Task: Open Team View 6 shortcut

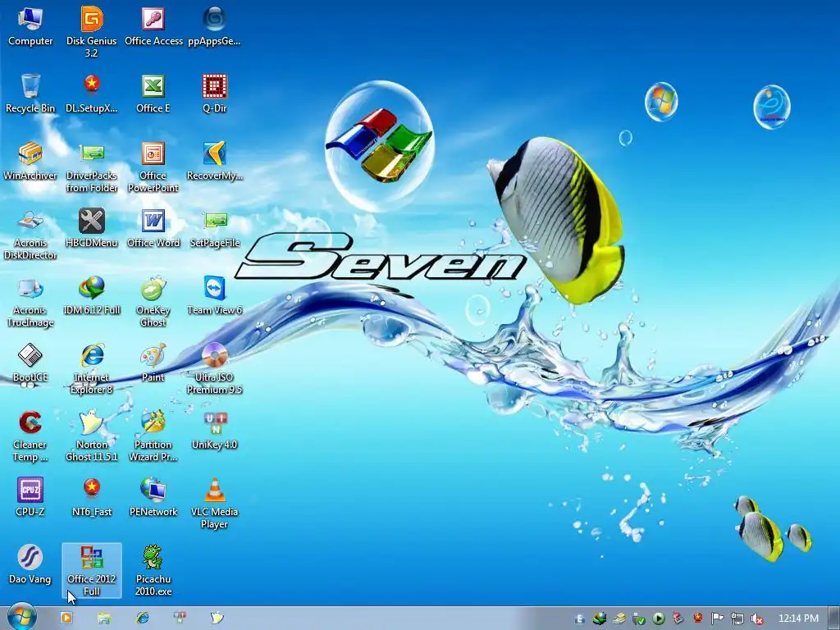Action: pyautogui.click(x=214, y=295)
